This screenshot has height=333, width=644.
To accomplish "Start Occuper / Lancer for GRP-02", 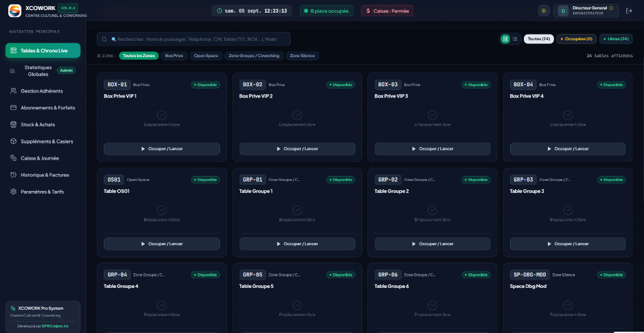I will pyautogui.click(x=433, y=244).
